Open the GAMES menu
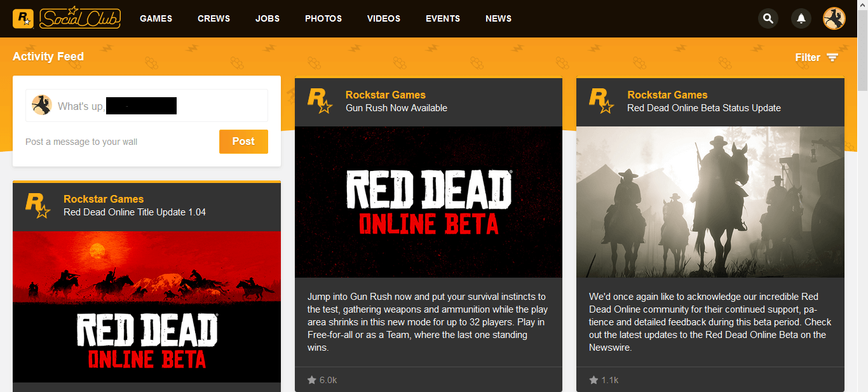 [x=156, y=18]
